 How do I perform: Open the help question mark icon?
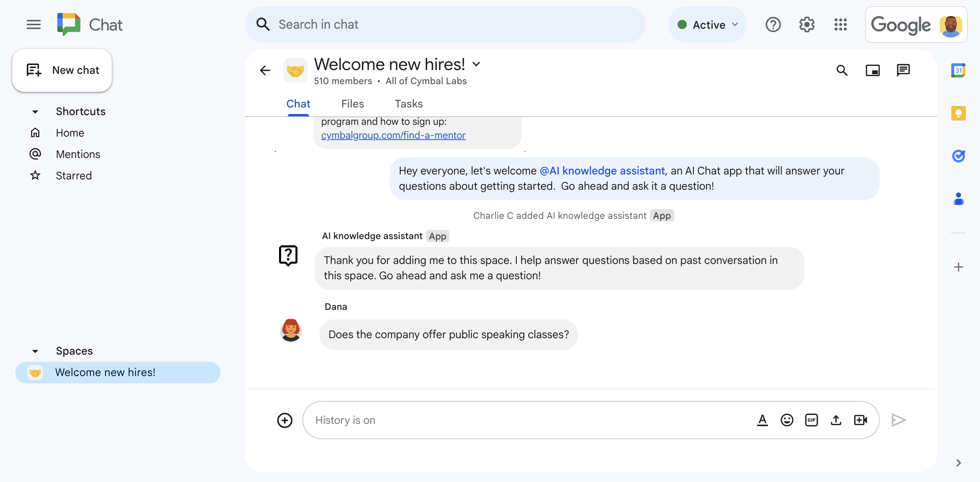tap(773, 24)
